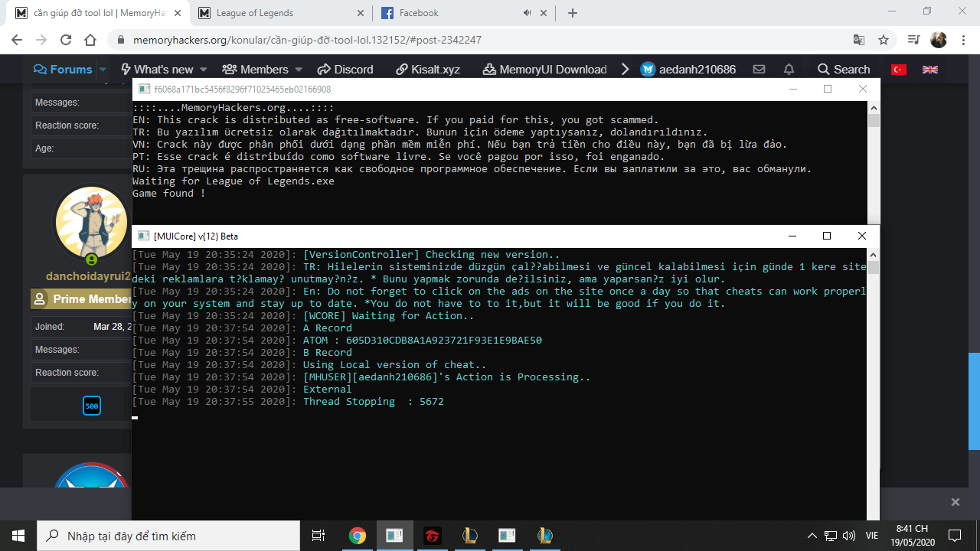Open Google Chrome from the taskbar
The width and height of the screenshot is (980, 551).
pos(357,536)
